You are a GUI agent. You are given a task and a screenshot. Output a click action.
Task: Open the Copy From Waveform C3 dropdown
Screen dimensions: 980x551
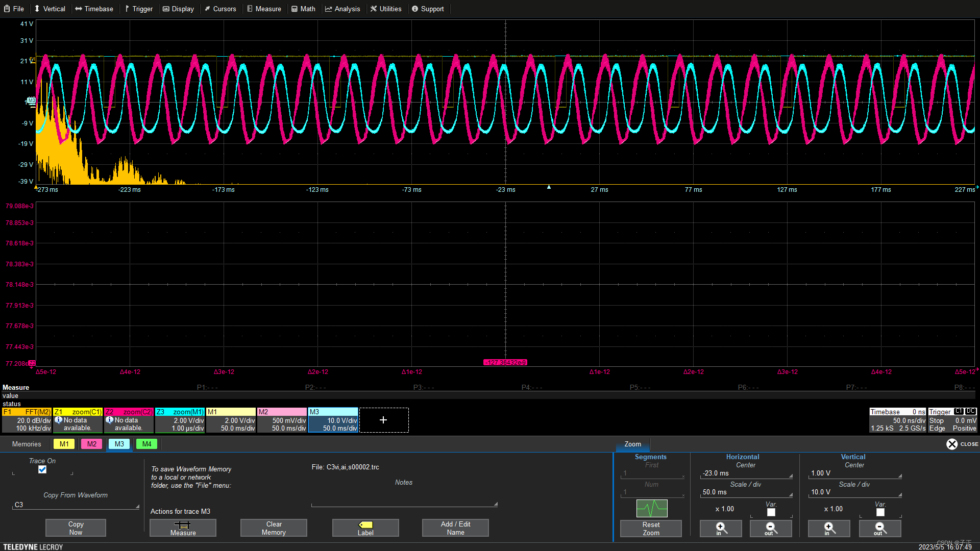pos(76,505)
